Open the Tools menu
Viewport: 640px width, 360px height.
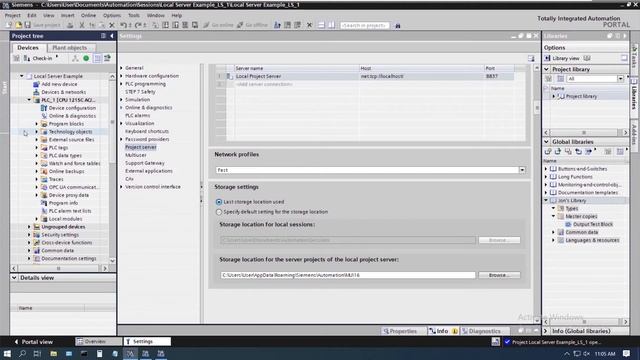(x=134, y=15)
